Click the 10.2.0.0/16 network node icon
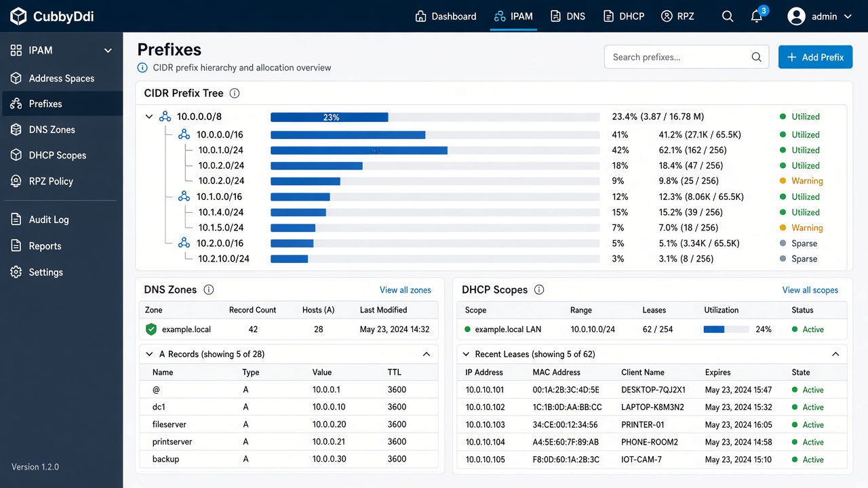Image resolution: width=868 pixels, height=488 pixels. point(184,243)
